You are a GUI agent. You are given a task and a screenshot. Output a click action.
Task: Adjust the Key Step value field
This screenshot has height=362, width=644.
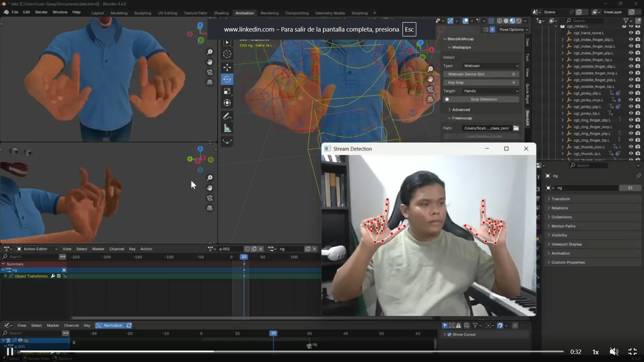(x=481, y=83)
